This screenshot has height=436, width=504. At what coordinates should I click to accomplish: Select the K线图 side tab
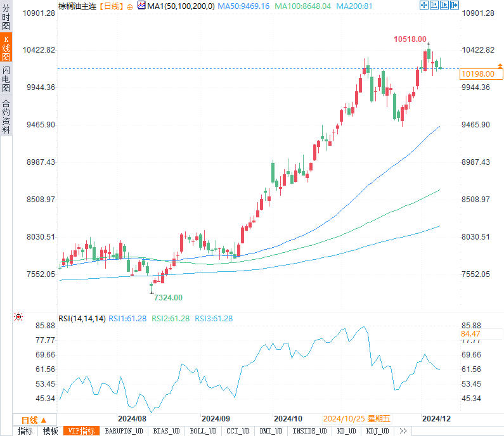(x=6, y=47)
